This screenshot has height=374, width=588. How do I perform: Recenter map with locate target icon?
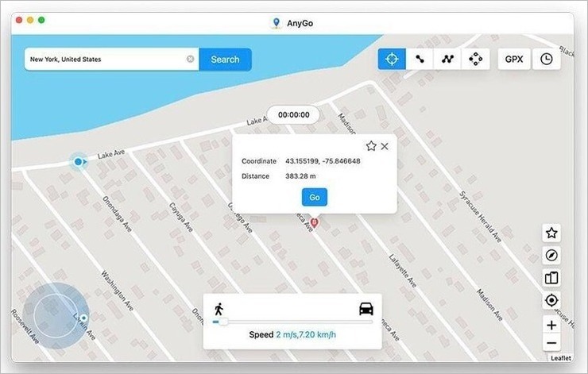(x=551, y=300)
